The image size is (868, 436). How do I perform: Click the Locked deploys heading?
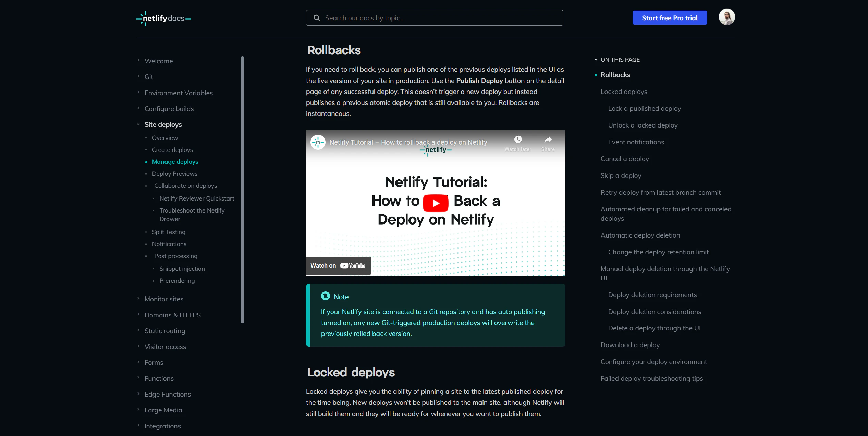pos(351,372)
